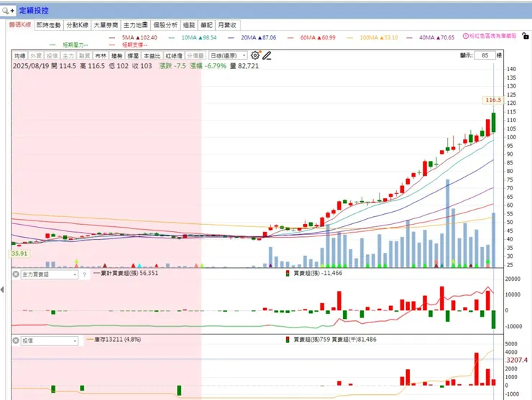Switch to the 籌碼K線 tab

tap(20, 24)
